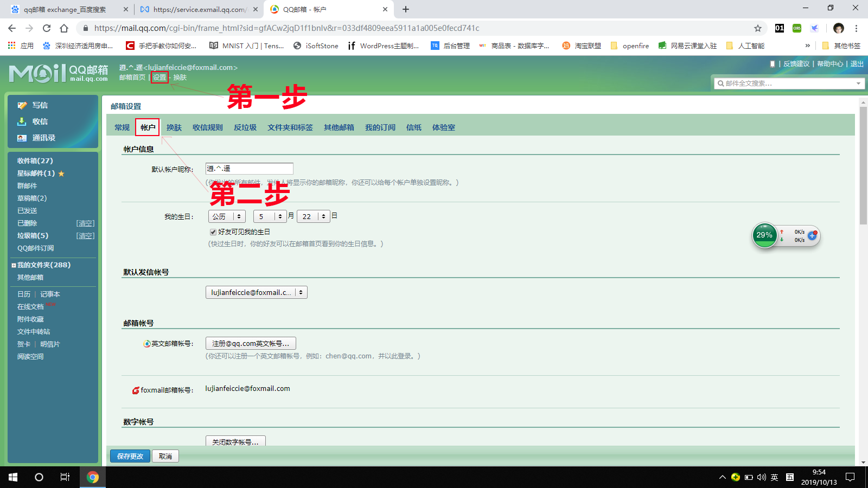The image size is (868, 488).
Task: Select the 写信 (compose mail) icon
Action: click(x=22, y=105)
